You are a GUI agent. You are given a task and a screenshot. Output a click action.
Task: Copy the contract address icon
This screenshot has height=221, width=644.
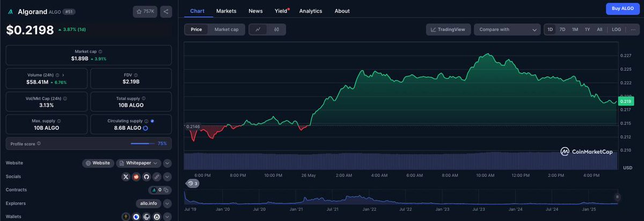pyautogui.click(x=166, y=190)
